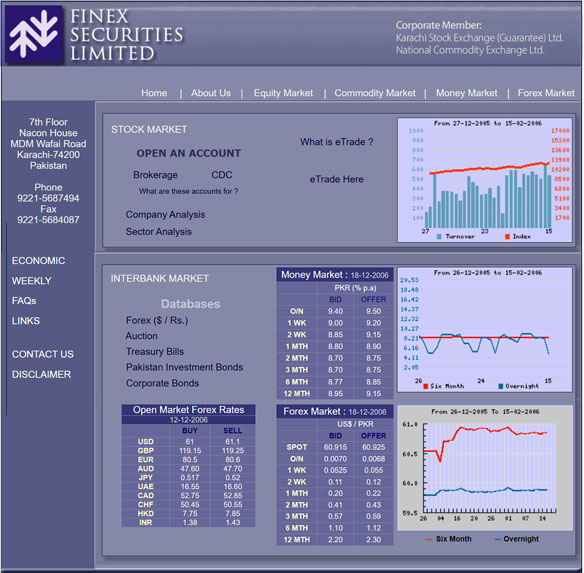
Task: Select the SPOT offer value 60.925
Action: click(373, 447)
